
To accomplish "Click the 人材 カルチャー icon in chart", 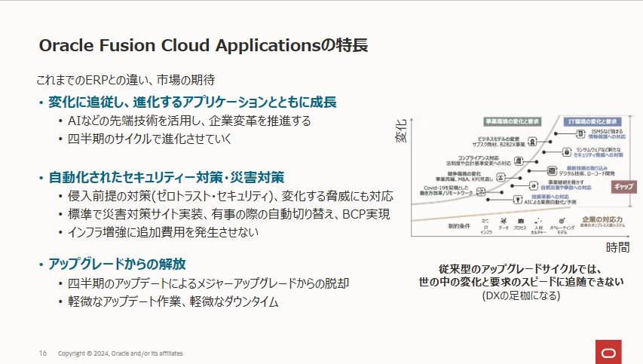I will click(538, 221).
